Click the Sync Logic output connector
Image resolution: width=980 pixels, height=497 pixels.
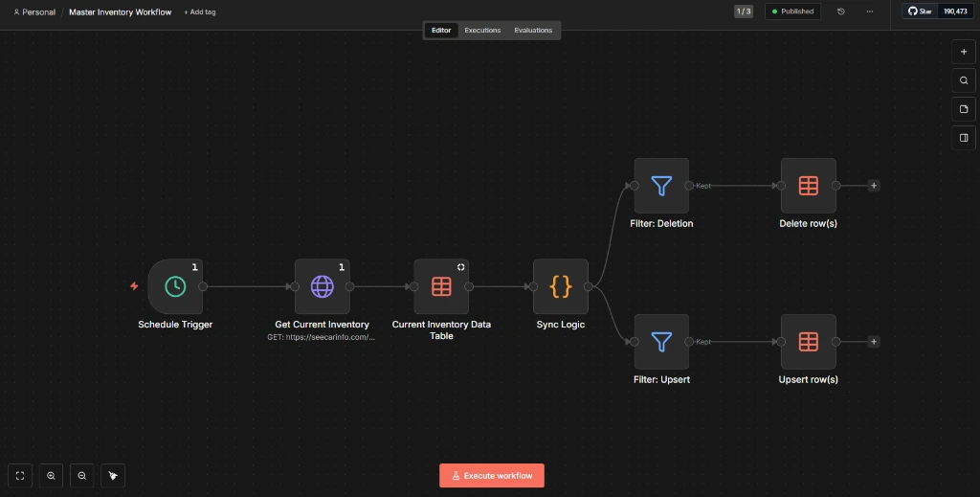[x=589, y=286]
